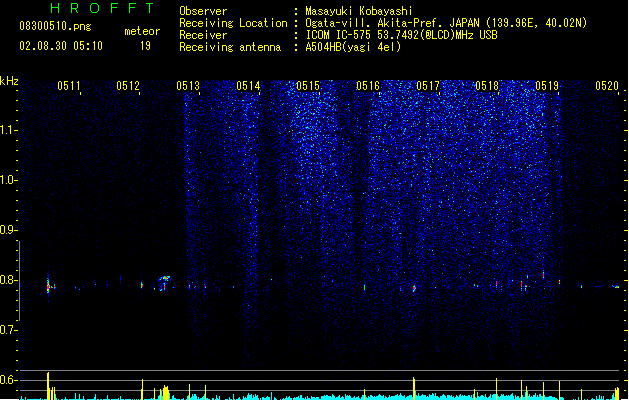Click the A504HB(yagi 4el) antenna value
The width and height of the screenshot is (629, 400).
353,47
